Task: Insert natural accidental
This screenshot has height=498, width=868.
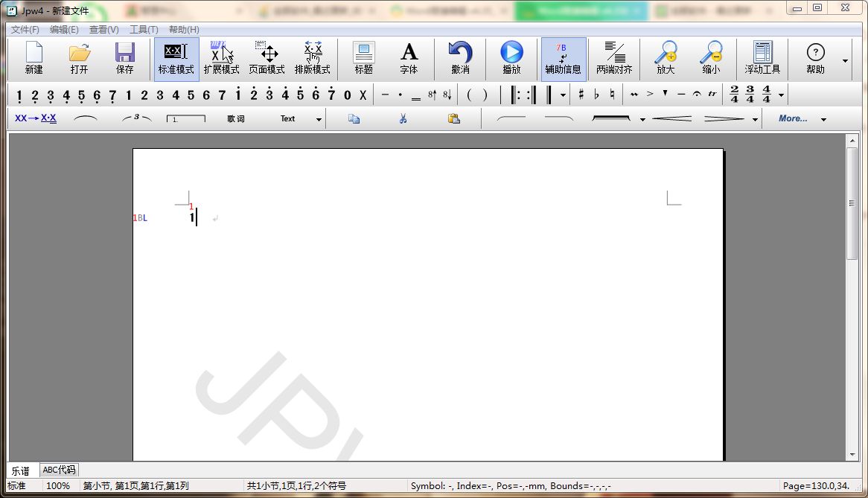Action: (612, 95)
